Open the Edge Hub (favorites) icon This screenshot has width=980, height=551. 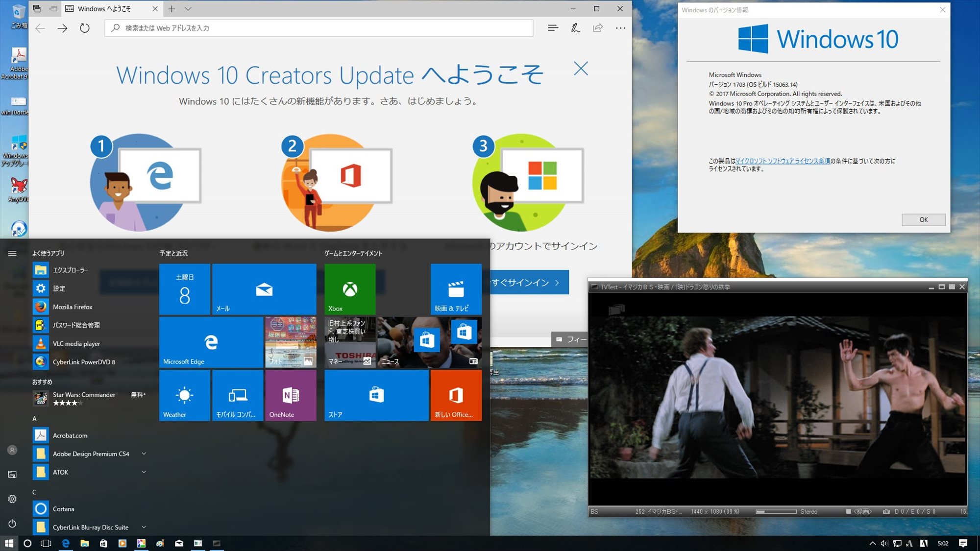point(553,28)
